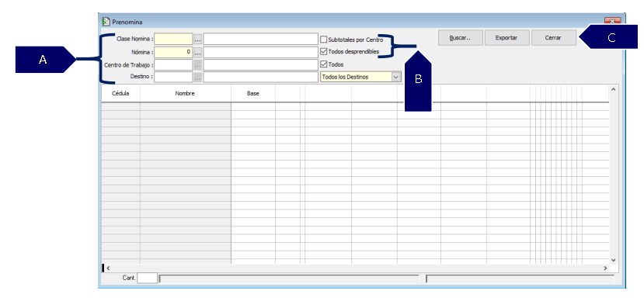Open lookup button beside Clase Nomina
This screenshot has width=644, height=301.
[x=198, y=40]
